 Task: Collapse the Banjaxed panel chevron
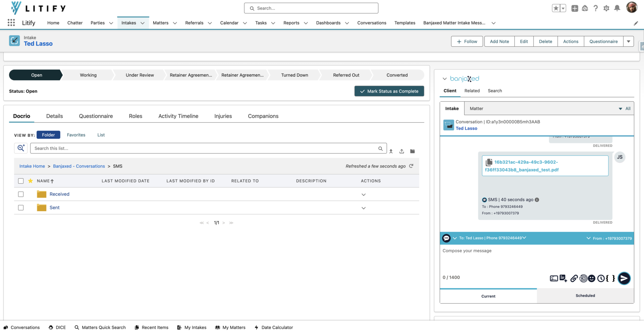coord(445,79)
